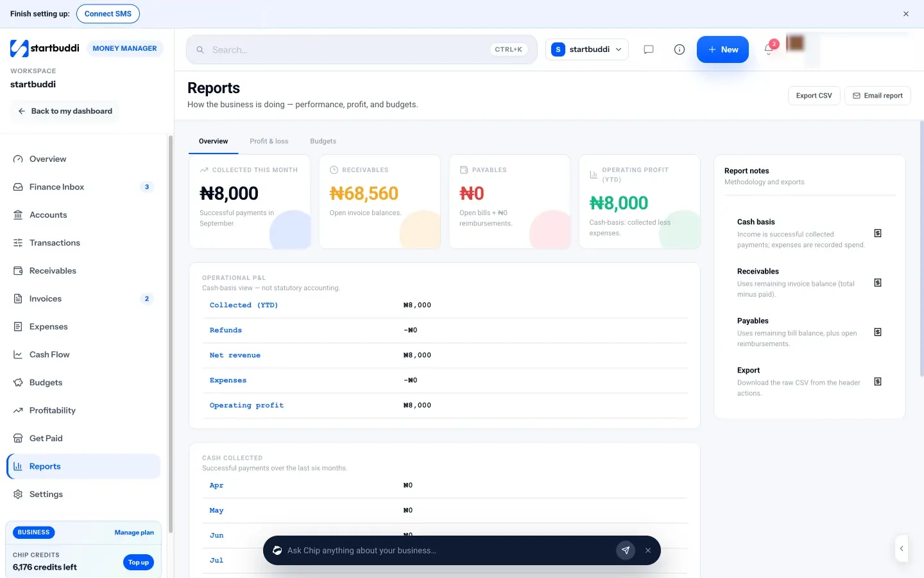The height and width of the screenshot is (578, 924).
Task: Select the Overview tab in Reports
Action: click(213, 141)
